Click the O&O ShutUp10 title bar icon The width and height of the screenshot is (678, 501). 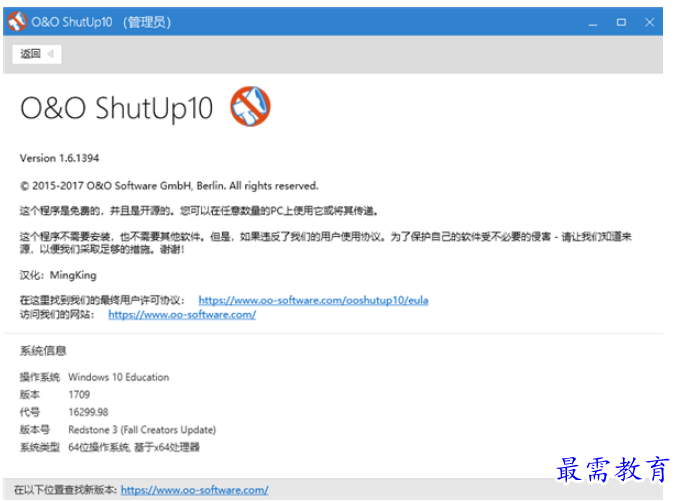tap(17, 22)
